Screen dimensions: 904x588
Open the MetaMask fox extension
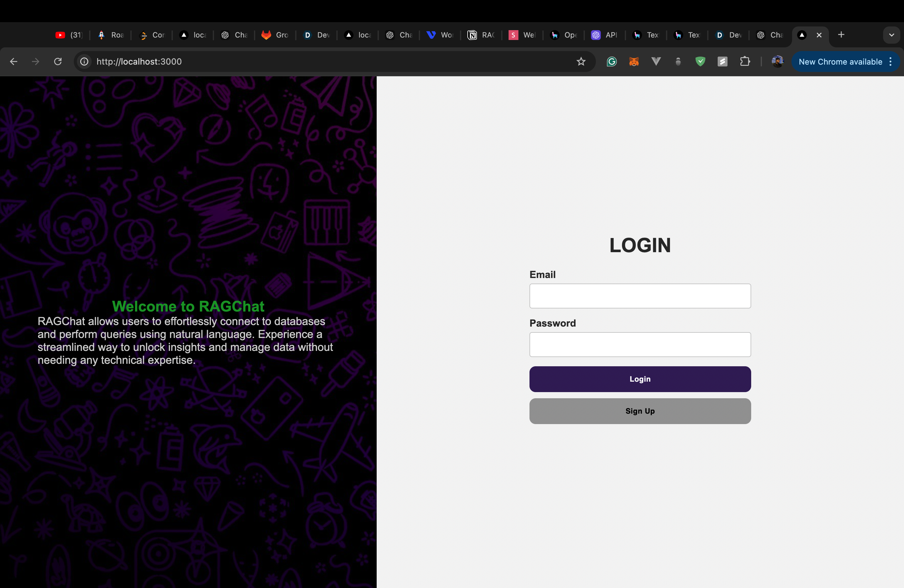(633, 62)
